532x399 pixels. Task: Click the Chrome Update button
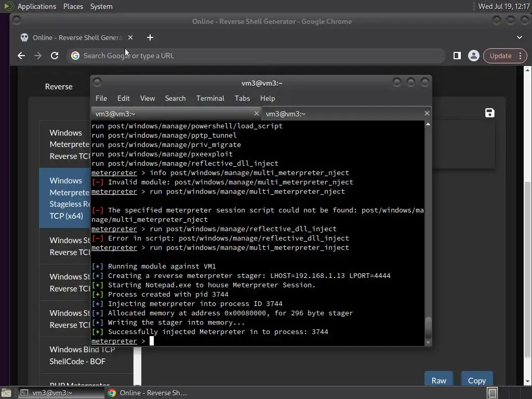click(x=500, y=56)
